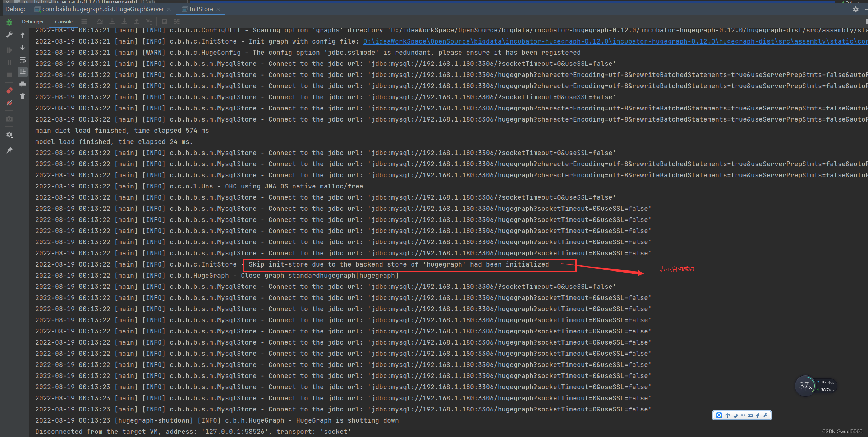
Task: Open the config file path hyperlink
Action: click(615, 41)
